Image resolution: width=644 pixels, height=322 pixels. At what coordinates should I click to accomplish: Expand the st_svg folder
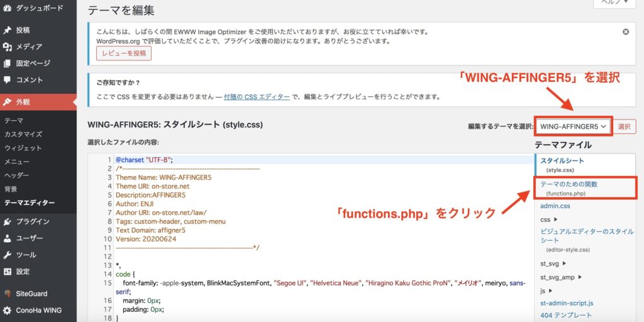(x=553, y=264)
